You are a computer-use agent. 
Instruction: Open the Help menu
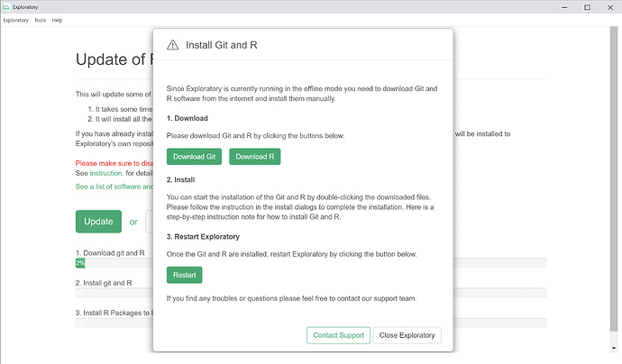point(57,20)
